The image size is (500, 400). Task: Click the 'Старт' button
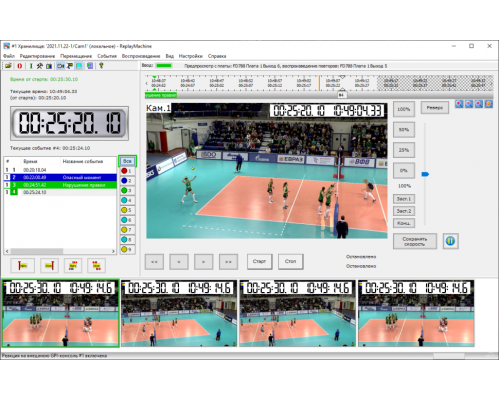click(x=260, y=261)
